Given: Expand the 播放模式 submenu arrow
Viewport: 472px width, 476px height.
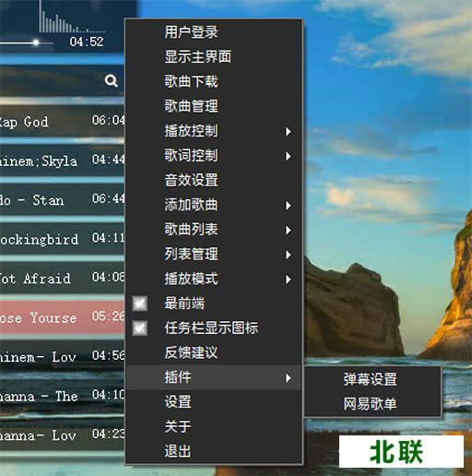Looking at the screenshot, I should pos(289,280).
